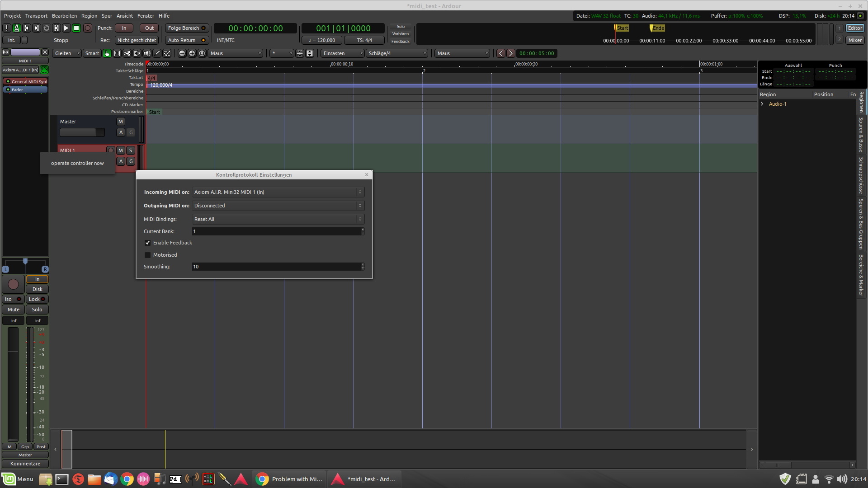Toggle Auto Return option
Image resolution: width=868 pixels, height=488 pixels.
(186, 40)
